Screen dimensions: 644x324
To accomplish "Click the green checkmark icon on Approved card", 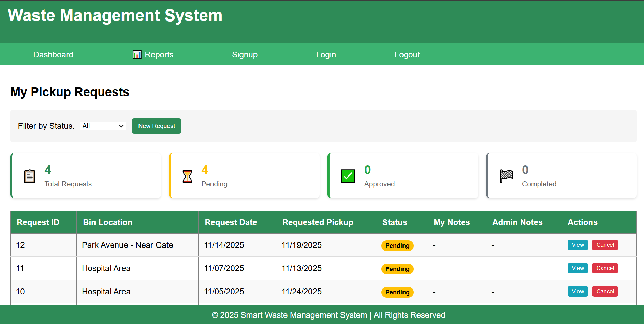I will point(348,176).
